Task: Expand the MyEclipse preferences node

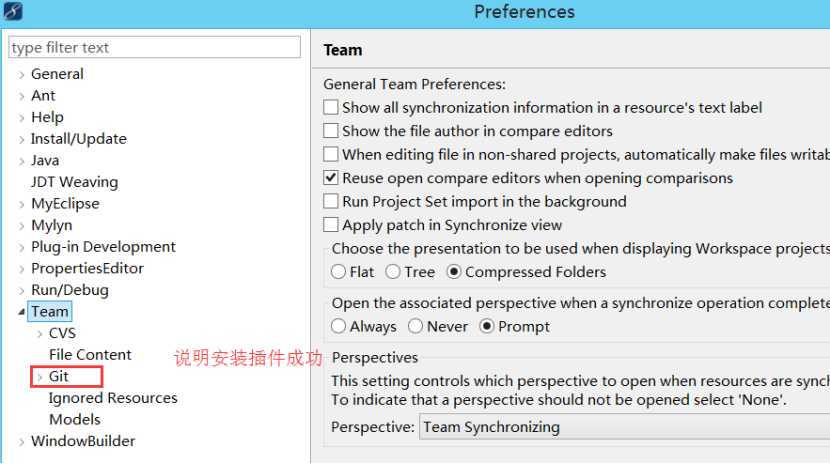Action: tap(22, 204)
